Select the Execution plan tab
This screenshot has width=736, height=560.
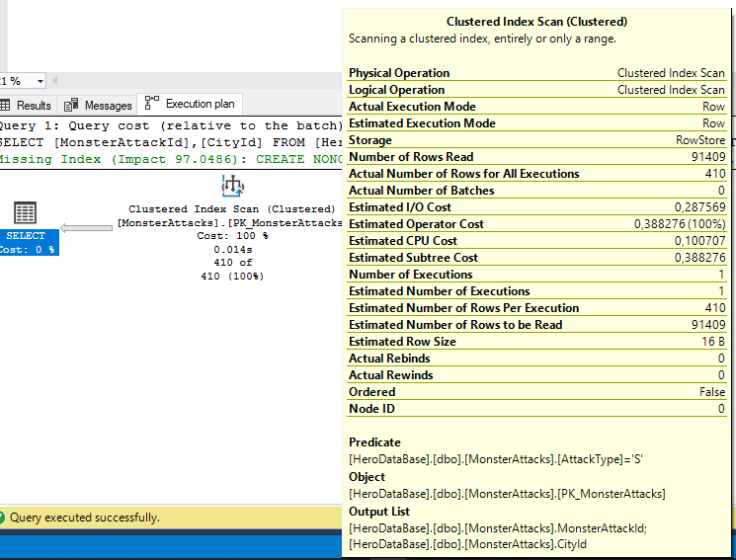click(190, 104)
